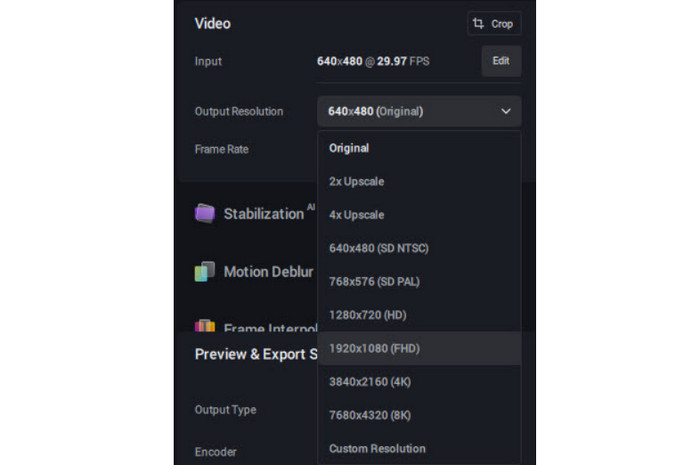Click the crop icon beside Crop
The width and height of the screenshot is (700, 465).
pos(479,24)
